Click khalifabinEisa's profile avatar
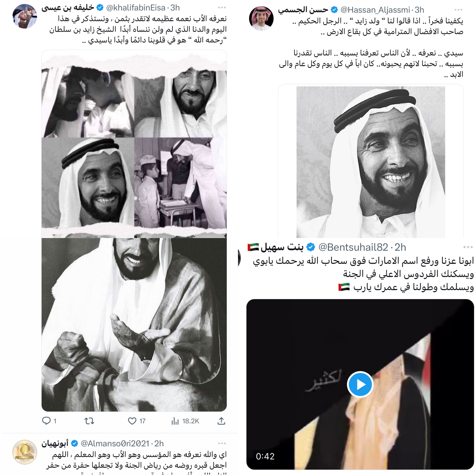Viewport: 476px width, 476px height. pyautogui.click(x=25, y=16)
